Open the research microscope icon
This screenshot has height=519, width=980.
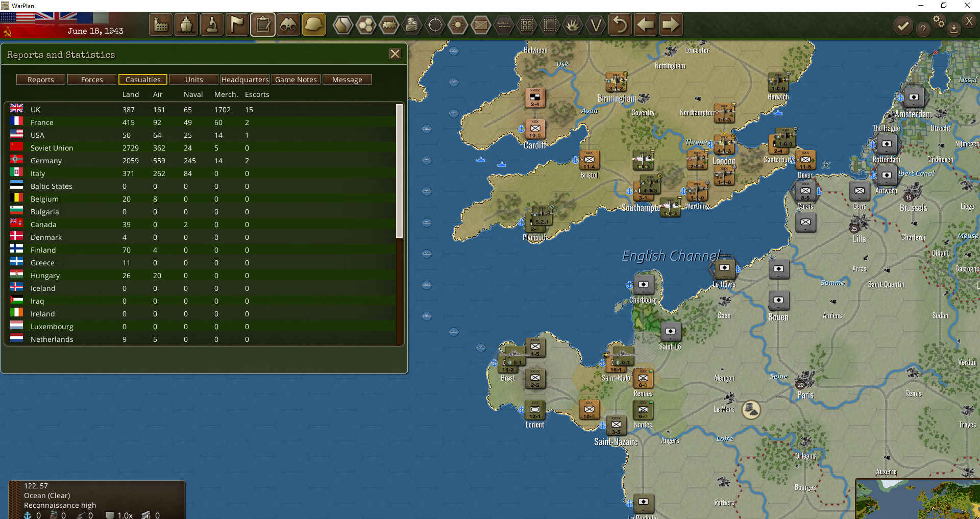point(212,24)
